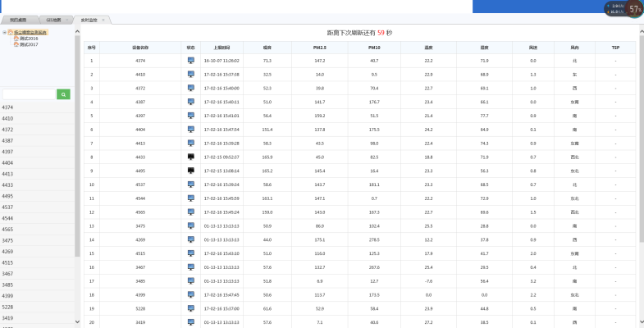Click the green search button
This screenshot has width=644, height=328.
coord(63,94)
